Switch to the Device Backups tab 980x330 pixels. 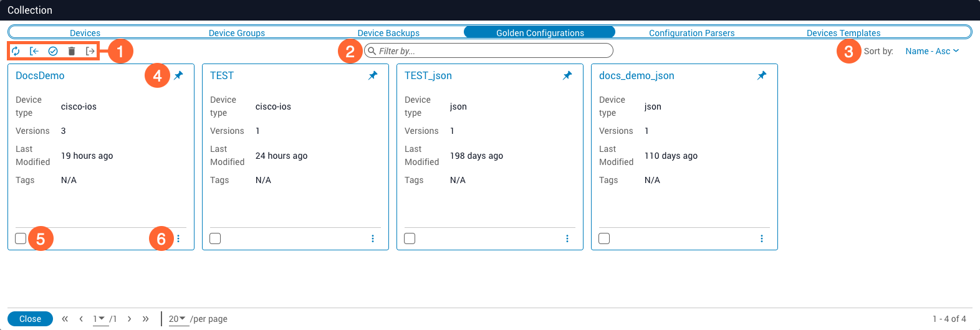388,33
